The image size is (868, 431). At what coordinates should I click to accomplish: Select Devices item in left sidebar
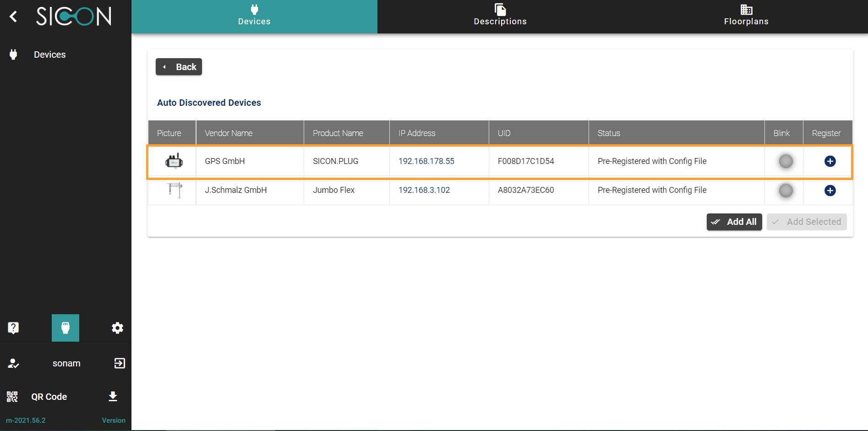[49, 55]
